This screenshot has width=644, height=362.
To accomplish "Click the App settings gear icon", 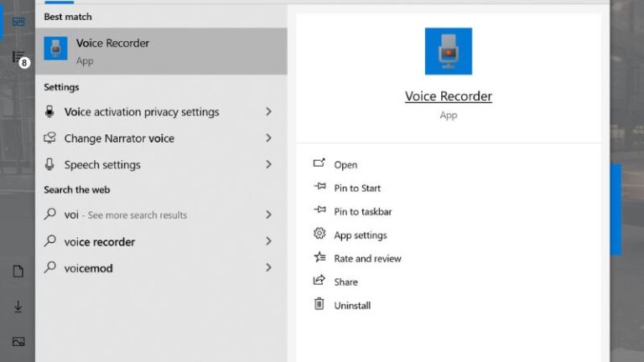I will 319,235.
